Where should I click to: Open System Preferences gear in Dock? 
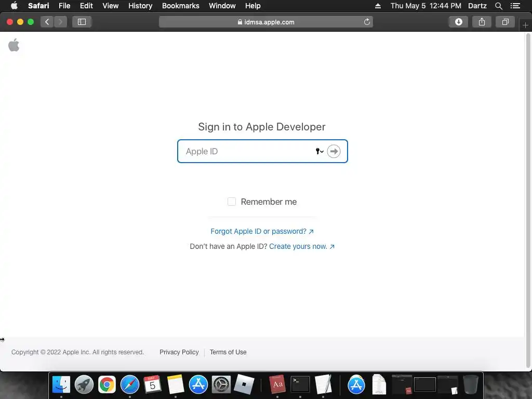coord(221,384)
